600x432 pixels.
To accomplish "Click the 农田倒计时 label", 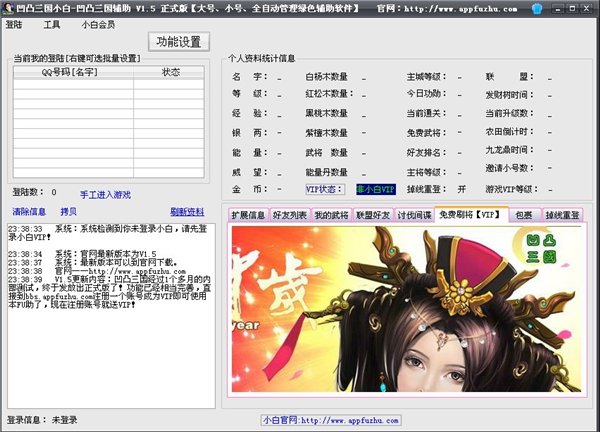I will click(509, 131).
